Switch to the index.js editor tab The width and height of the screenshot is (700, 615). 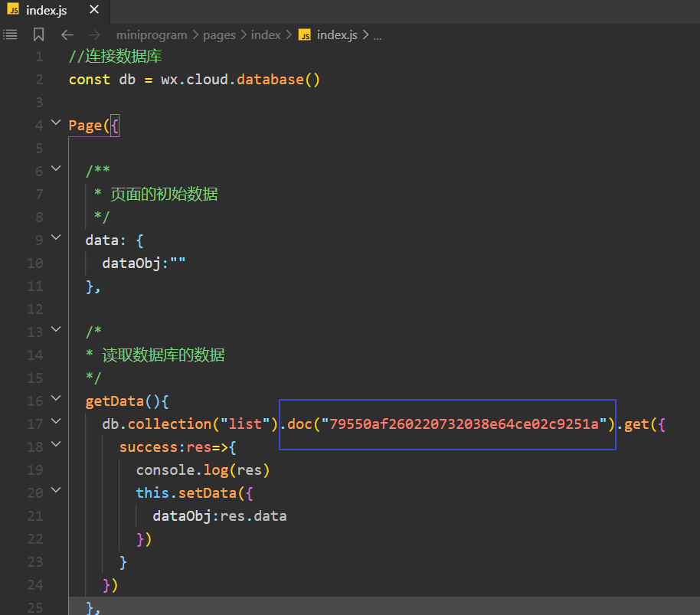(54, 10)
